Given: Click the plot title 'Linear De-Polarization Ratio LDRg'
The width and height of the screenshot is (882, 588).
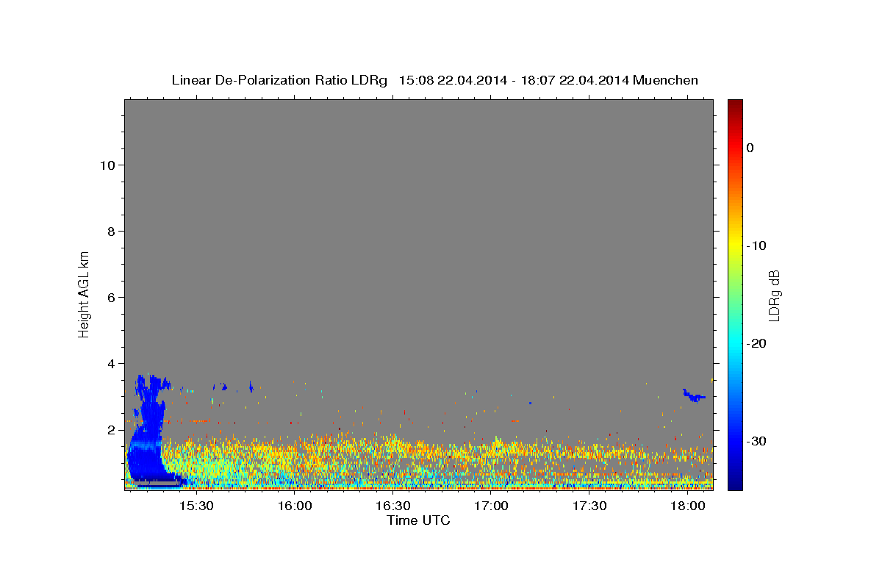Looking at the screenshot, I should click(279, 80).
